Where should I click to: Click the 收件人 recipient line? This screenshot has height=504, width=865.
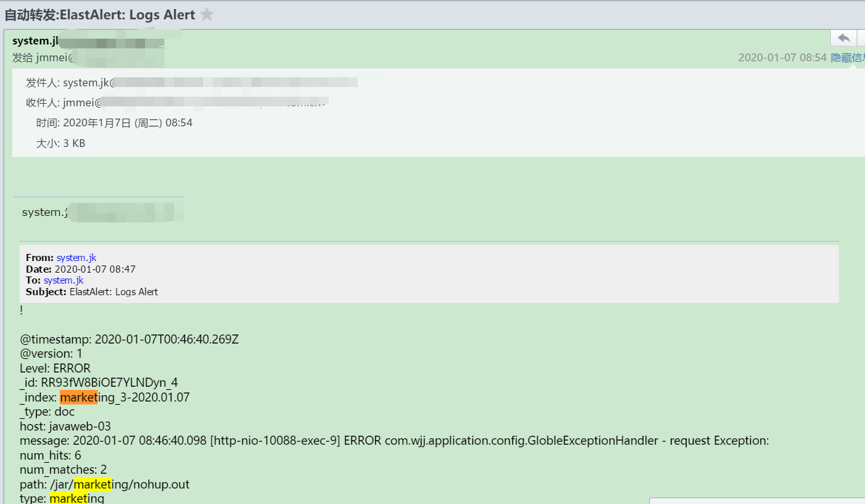tap(177, 102)
